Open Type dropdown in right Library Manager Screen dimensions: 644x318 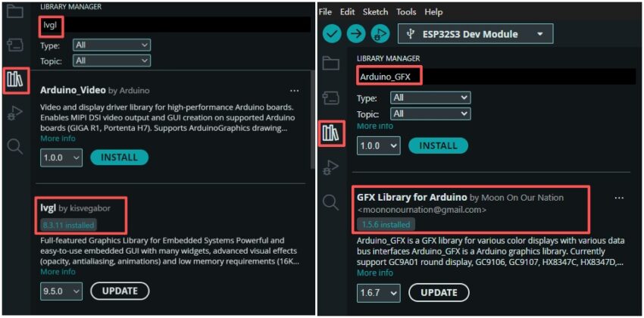point(430,98)
